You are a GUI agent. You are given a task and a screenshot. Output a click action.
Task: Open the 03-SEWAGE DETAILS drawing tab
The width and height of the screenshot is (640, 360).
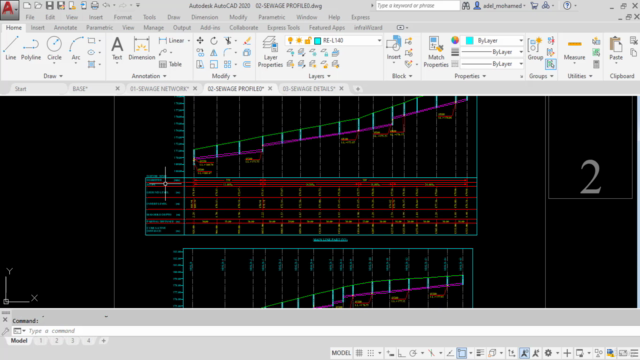pyautogui.click(x=309, y=89)
